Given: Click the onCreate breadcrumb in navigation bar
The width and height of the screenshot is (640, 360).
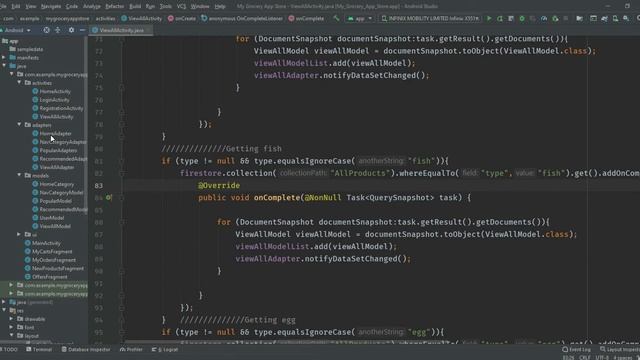Looking at the screenshot, I should (x=182, y=18).
